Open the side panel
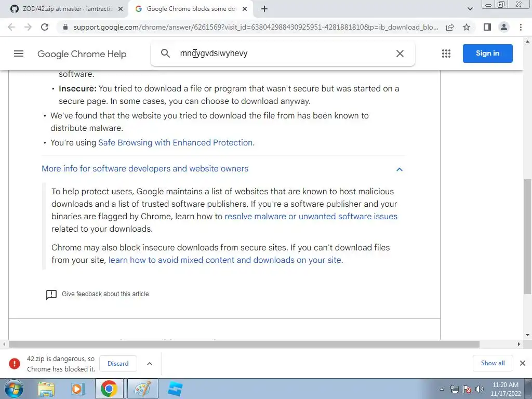 pyautogui.click(x=487, y=27)
